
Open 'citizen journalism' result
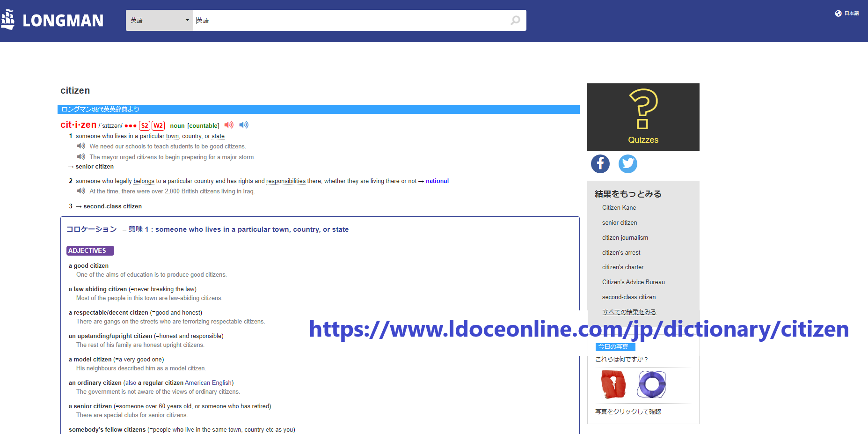pyautogui.click(x=625, y=238)
